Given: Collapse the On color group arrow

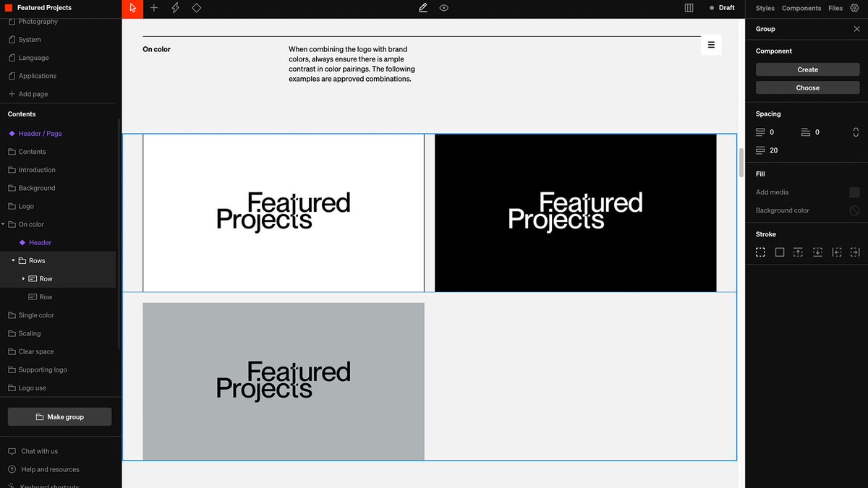Looking at the screenshot, I should 3,224.
